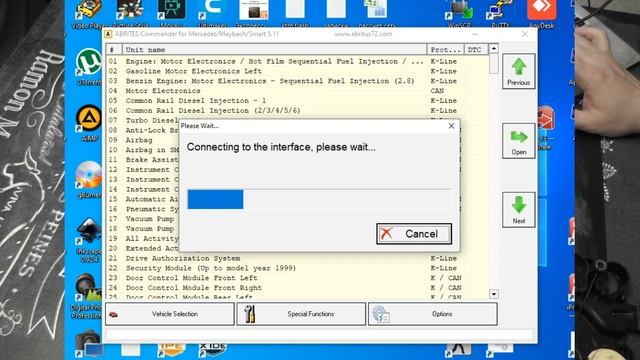Click the tools icon on Special Functions
Viewport: 640px width, 360px height.
point(249,314)
